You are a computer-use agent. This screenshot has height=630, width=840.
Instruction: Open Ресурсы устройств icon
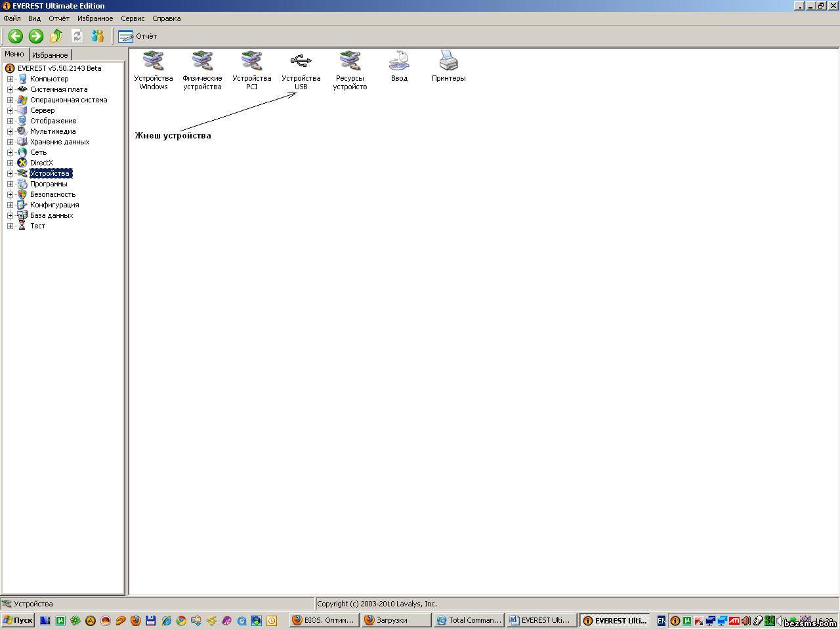pyautogui.click(x=350, y=71)
